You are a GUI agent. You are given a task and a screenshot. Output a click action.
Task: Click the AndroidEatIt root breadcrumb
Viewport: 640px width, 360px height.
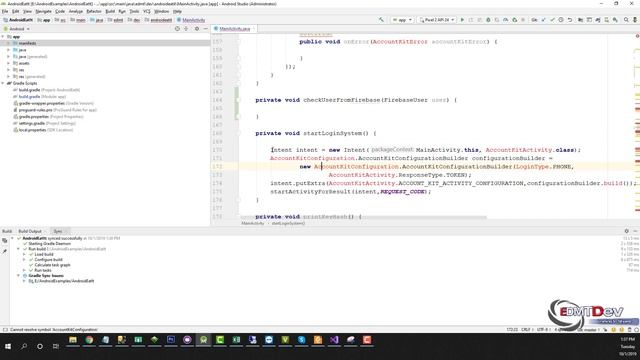(18, 20)
